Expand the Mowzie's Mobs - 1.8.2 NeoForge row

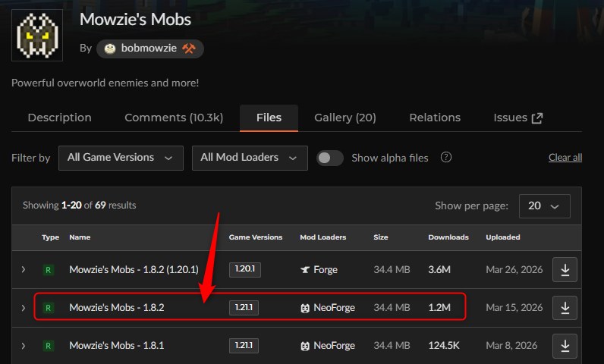pos(23,307)
